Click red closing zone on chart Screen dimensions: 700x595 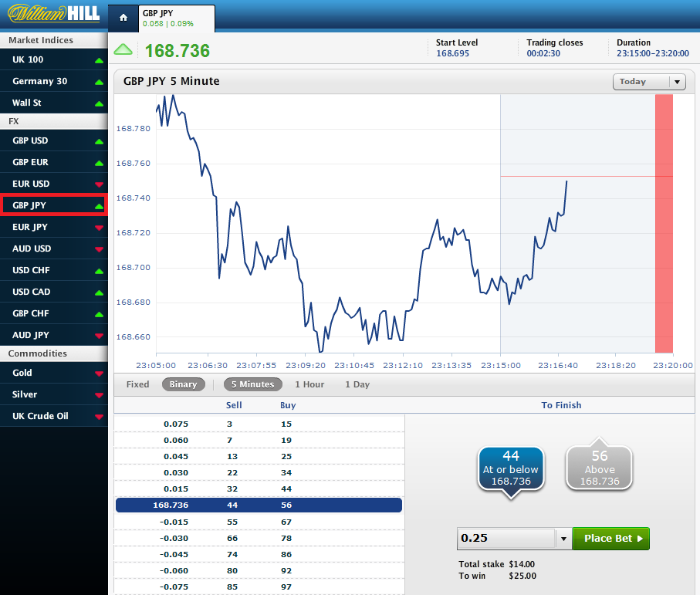(664, 224)
